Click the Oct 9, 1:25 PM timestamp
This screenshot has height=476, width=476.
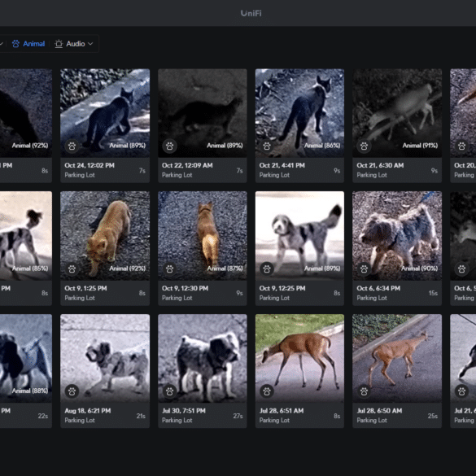pyautogui.click(x=85, y=288)
